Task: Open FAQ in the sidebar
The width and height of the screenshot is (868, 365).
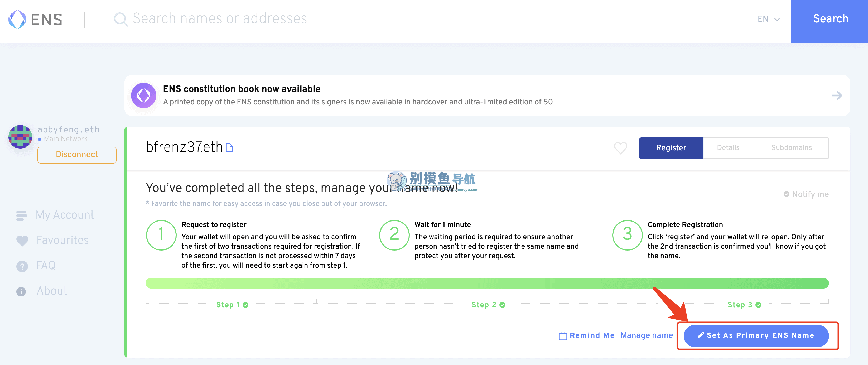Action: click(46, 266)
